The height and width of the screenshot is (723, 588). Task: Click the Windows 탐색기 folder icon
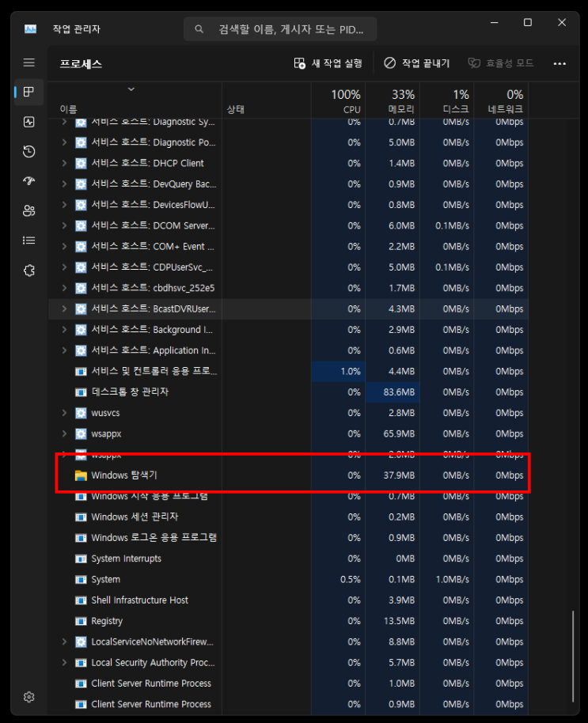pyautogui.click(x=81, y=475)
